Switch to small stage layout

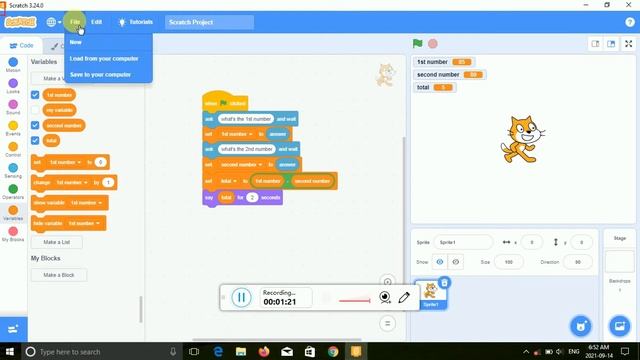click(596, 44)
